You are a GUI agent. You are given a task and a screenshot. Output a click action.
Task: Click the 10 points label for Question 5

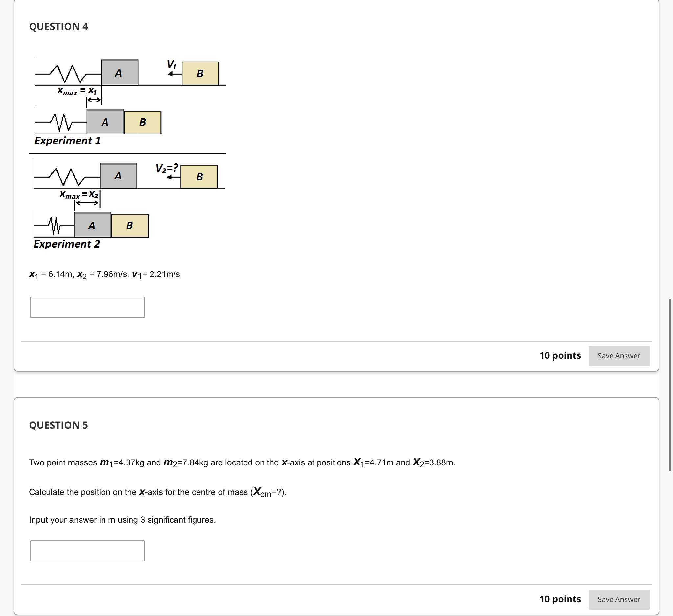pyautogui.click(x=560, y=599)
